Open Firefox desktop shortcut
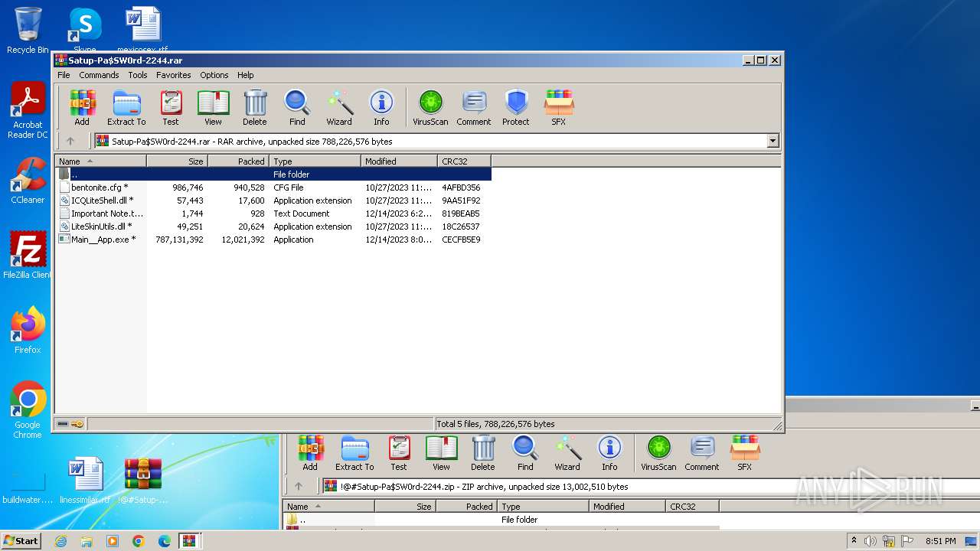Screen dimensions: 980x551 (x=28, y=331)
